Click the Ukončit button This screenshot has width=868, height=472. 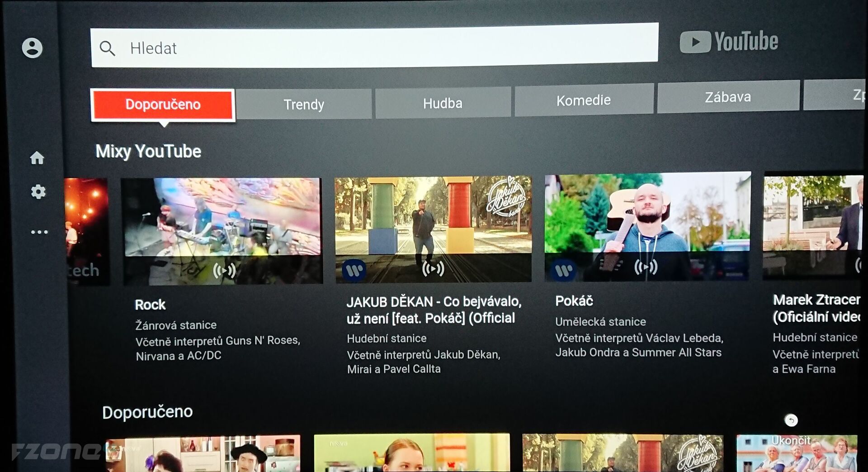(x=791, y=440)
